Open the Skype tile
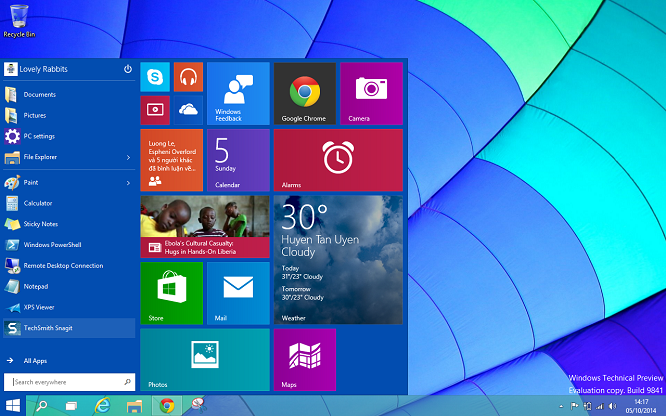 (x=155, y=77)
